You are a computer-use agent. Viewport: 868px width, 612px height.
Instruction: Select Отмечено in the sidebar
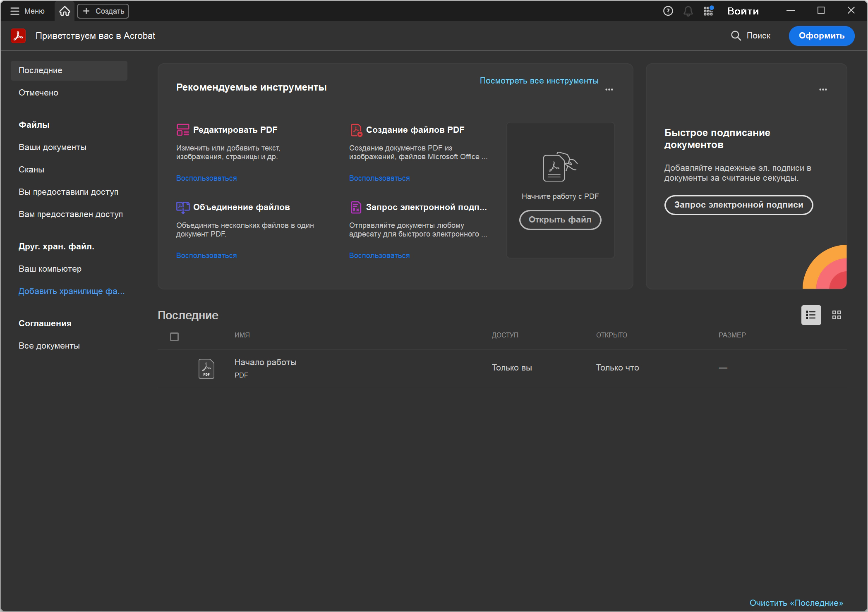[38, 93]
